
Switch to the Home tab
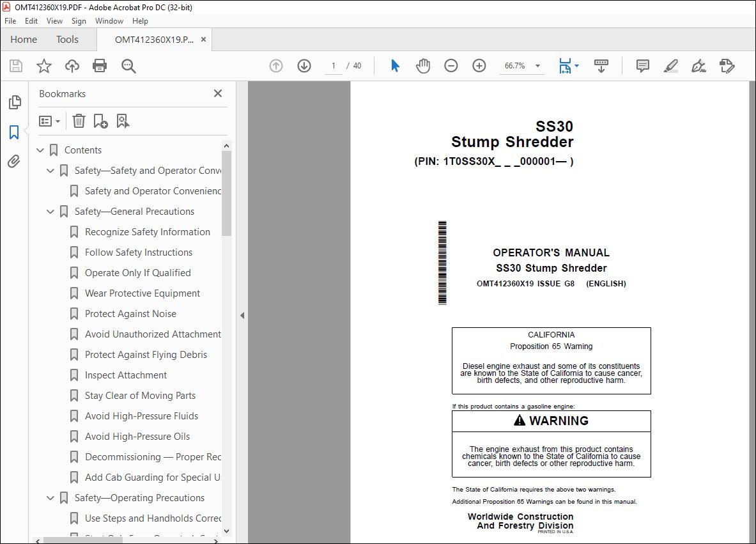point(24,39)
